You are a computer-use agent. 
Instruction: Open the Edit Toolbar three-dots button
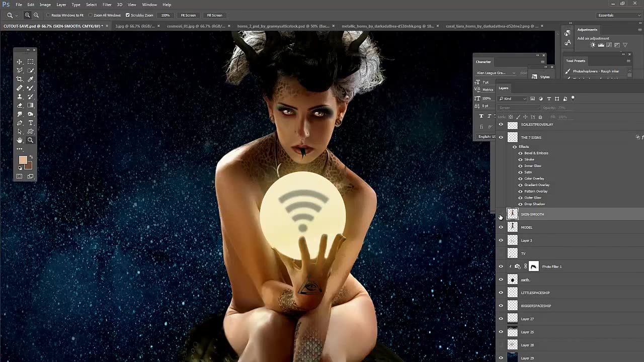coord(20,149)
